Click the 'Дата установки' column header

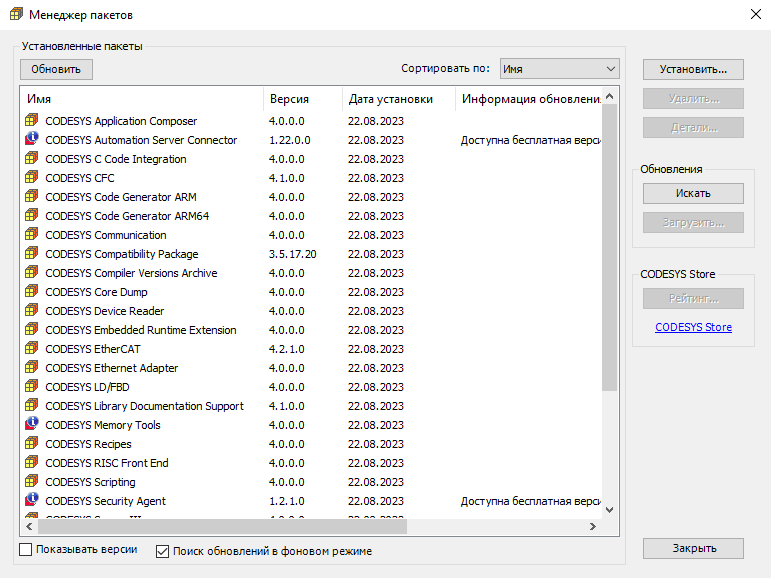[x=397, y=99]
